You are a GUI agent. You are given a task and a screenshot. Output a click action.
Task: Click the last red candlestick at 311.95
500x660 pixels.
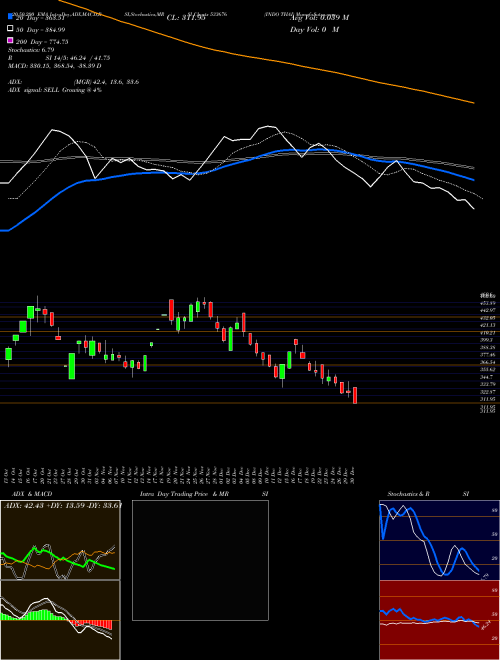coord(355,396)
